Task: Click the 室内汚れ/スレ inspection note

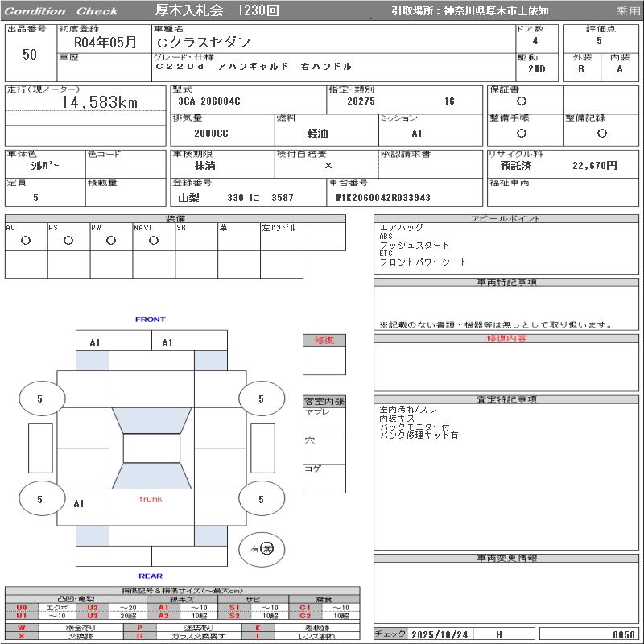Action: pos(408,410)
